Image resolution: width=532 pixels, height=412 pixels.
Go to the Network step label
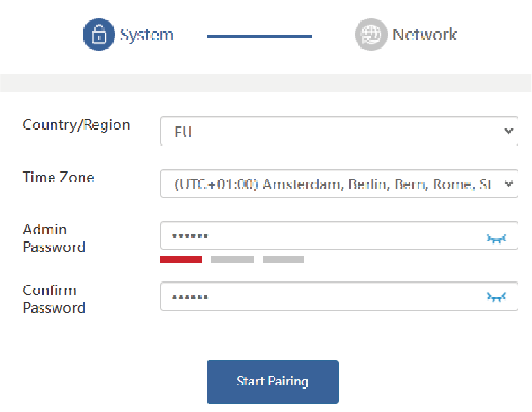pos(425,35)
